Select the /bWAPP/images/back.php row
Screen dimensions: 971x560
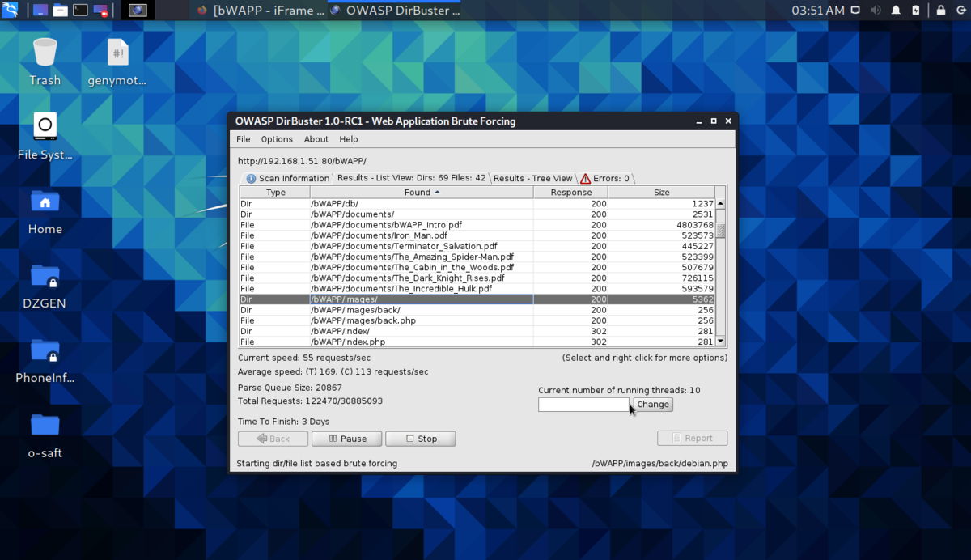tap(477, 320)
